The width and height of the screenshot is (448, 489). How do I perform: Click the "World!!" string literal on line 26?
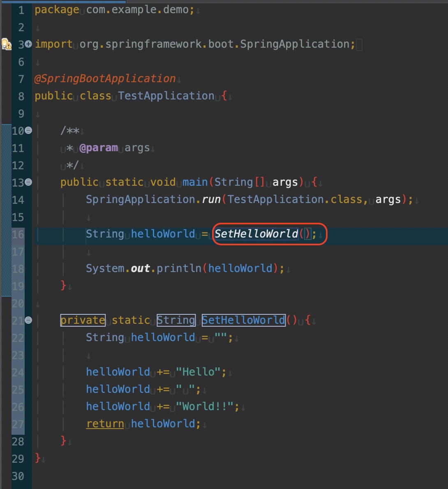click(205, 407)
